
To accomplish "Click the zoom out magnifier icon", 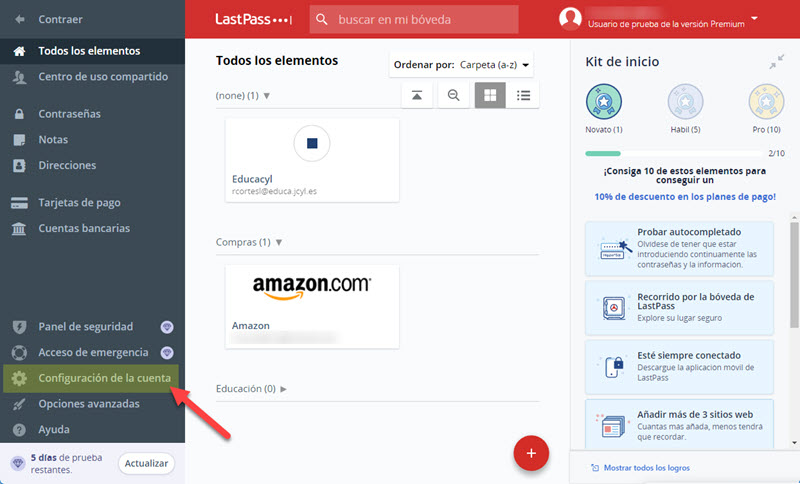I will (x=453, y=95).
